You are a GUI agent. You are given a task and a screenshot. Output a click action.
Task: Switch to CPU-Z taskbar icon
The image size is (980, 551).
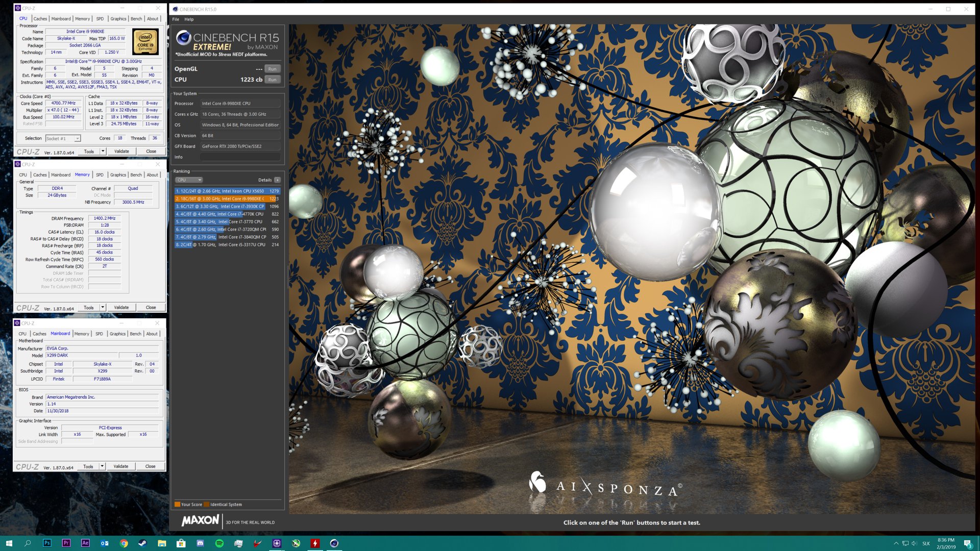coord(277,543)
